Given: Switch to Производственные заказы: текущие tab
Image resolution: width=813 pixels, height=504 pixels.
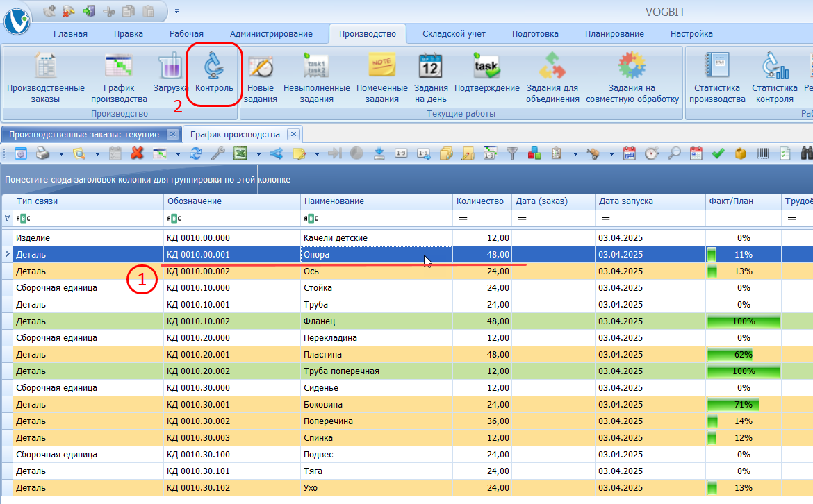Looking at the screenshot, I should pyautogui.click(x=84, y=134).
